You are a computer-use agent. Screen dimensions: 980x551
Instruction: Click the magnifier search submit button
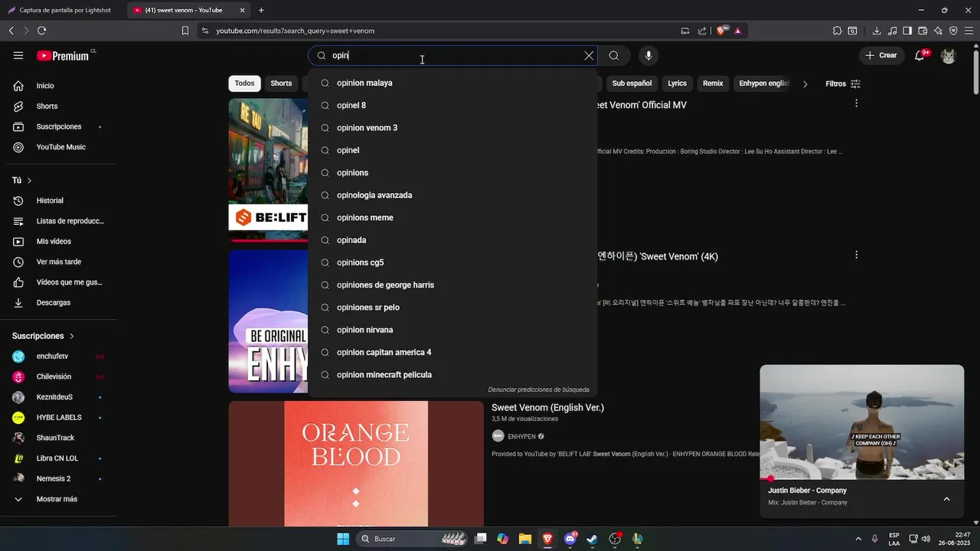click(614, 55)
